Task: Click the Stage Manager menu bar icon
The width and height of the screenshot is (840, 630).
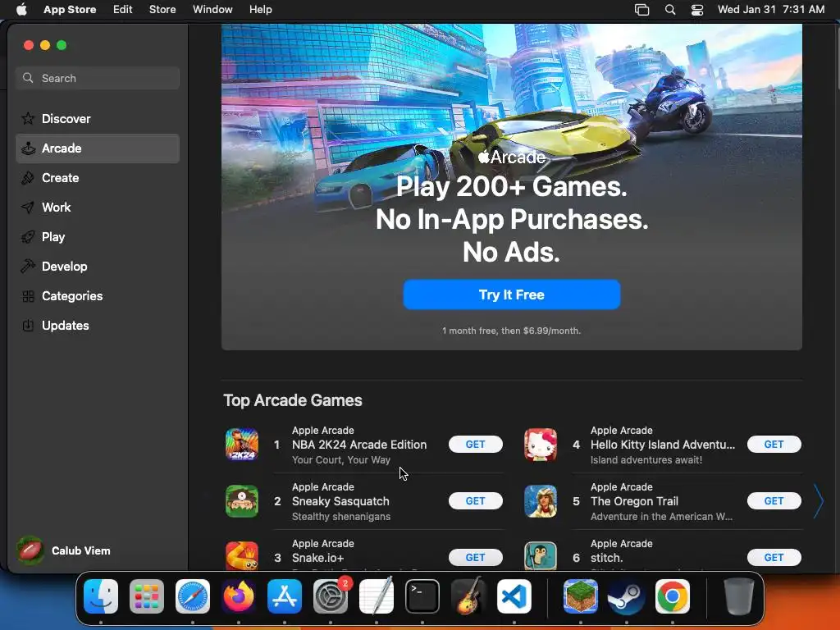Action: [x=641, y=10]
